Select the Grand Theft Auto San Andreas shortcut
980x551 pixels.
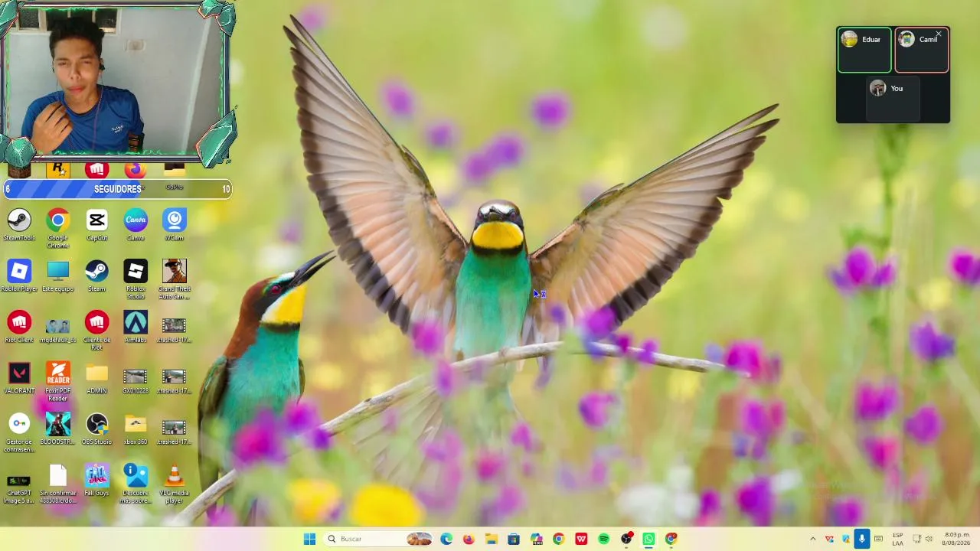(x=175, y=279)
